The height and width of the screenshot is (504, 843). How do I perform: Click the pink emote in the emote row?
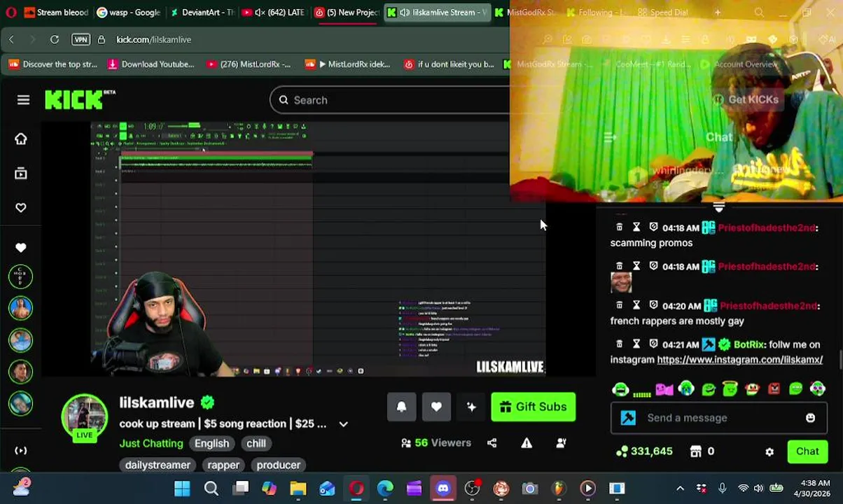(x=664, y=389)
